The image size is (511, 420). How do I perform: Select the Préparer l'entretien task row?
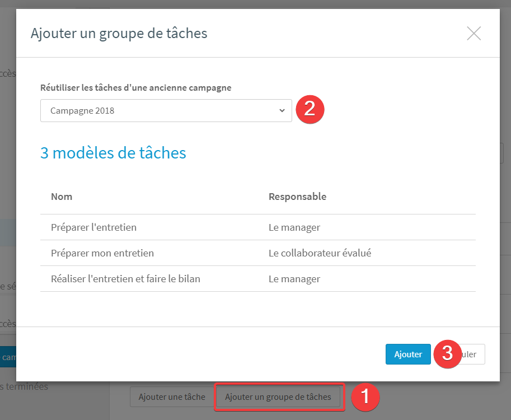(x=258, y=227)
